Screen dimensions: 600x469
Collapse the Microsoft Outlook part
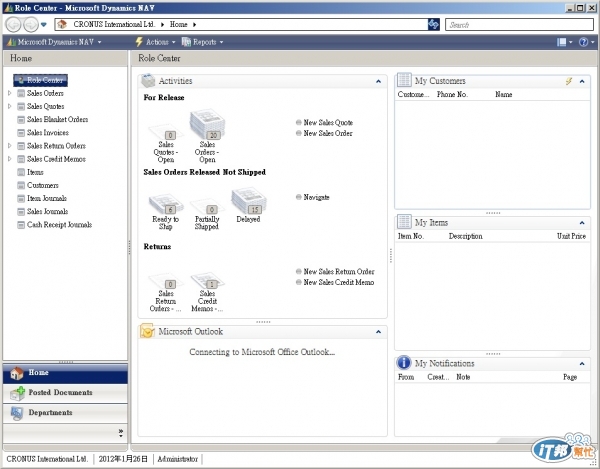[378, 332]
